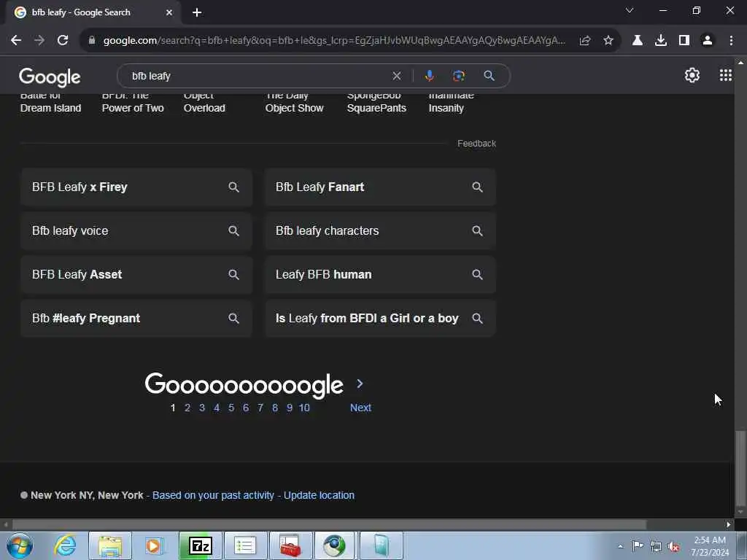Viewport: 747px width, 560px height.
Task: Open the Chrome three-dot menu
Action: (x=731, y=41)
